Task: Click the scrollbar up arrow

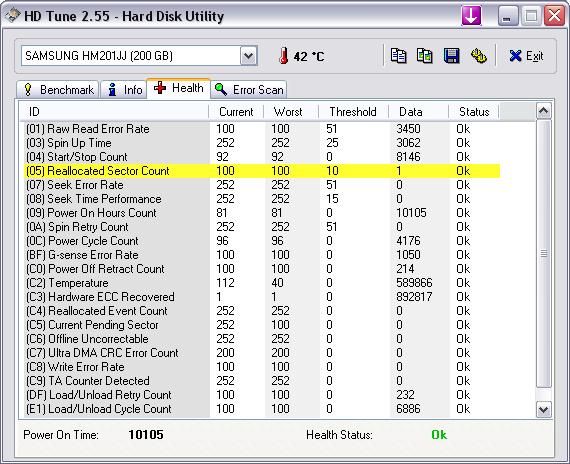Action: tap(543, 111)
